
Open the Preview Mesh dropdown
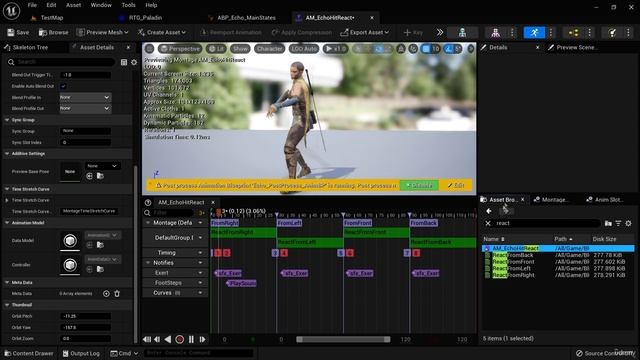(102, 32)
